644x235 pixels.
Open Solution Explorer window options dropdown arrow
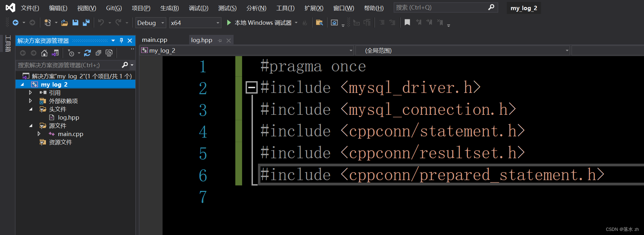(113, 41)
